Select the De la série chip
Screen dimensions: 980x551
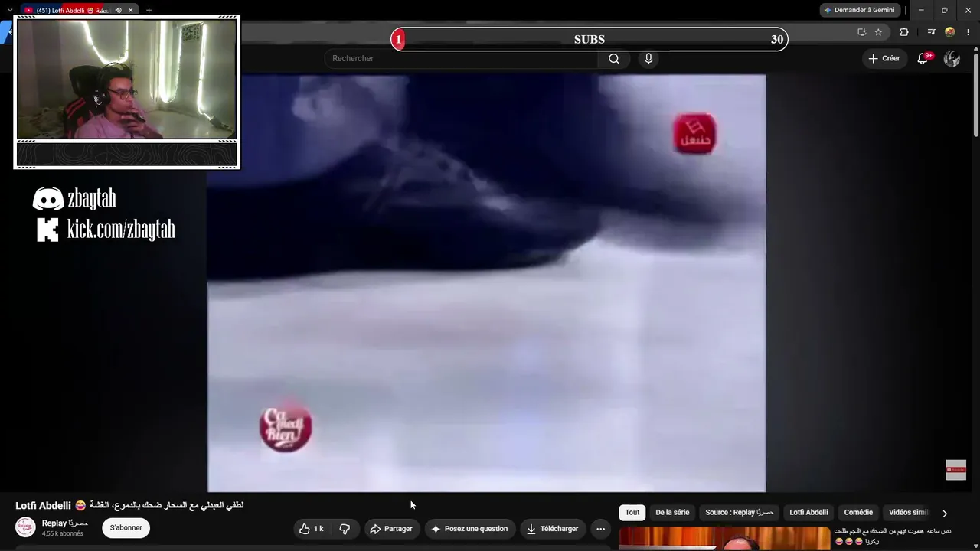672,513
